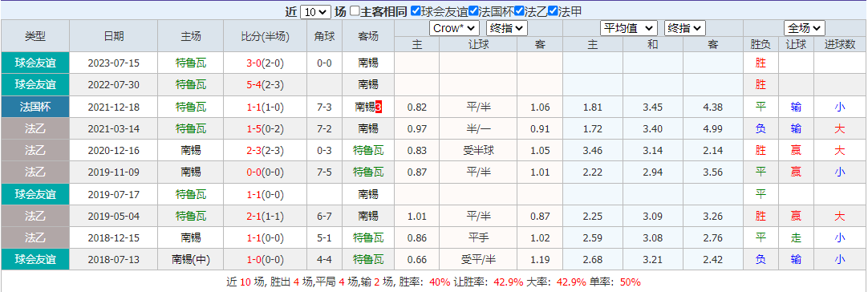Click the 比分(半场) column header
This screenshot has width=868, height=292.
click(266, 36)
